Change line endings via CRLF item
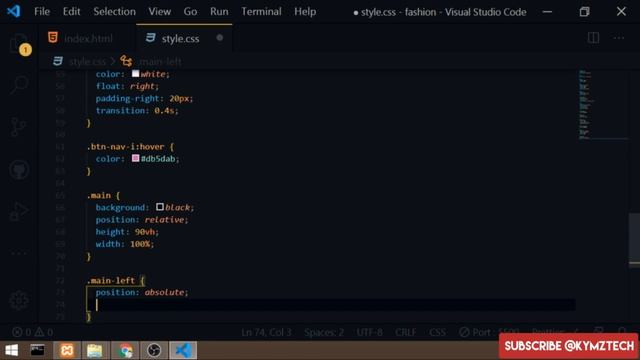 point(406,332)
